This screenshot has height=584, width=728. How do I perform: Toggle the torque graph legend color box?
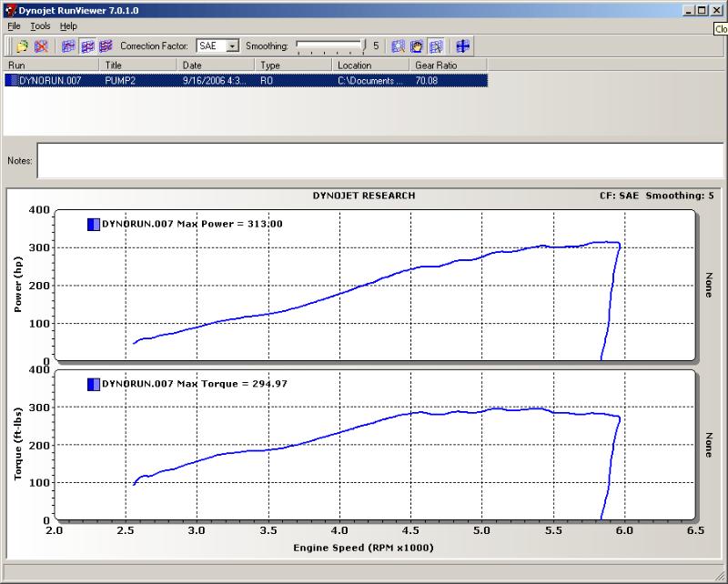[93, 384]
